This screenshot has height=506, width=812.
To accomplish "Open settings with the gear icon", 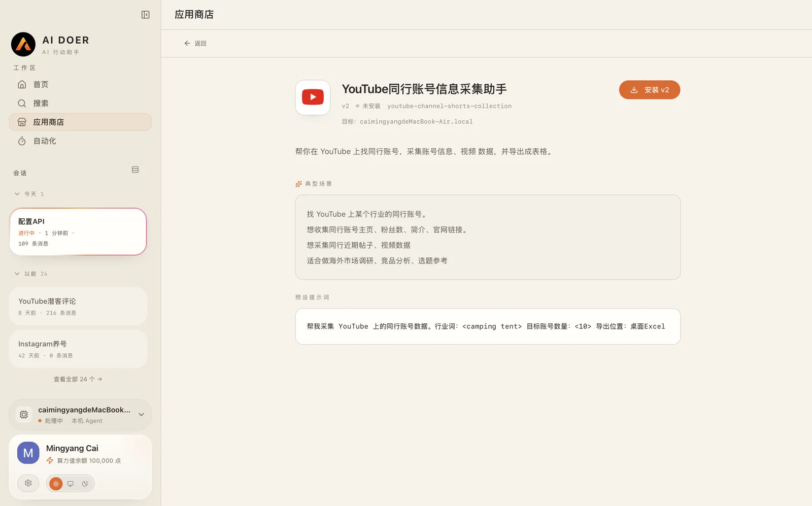I will [28, 483].
